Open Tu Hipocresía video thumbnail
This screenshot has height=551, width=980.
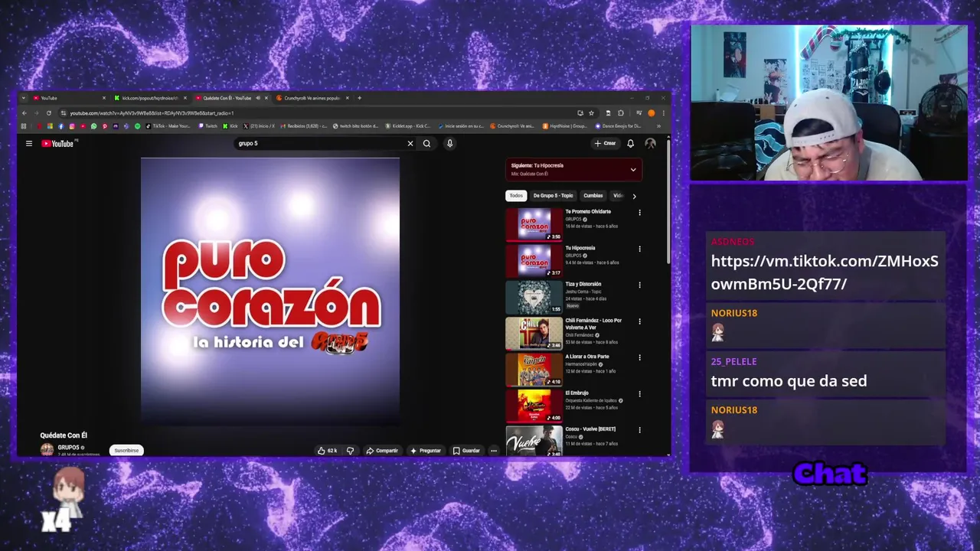[534, 260]
